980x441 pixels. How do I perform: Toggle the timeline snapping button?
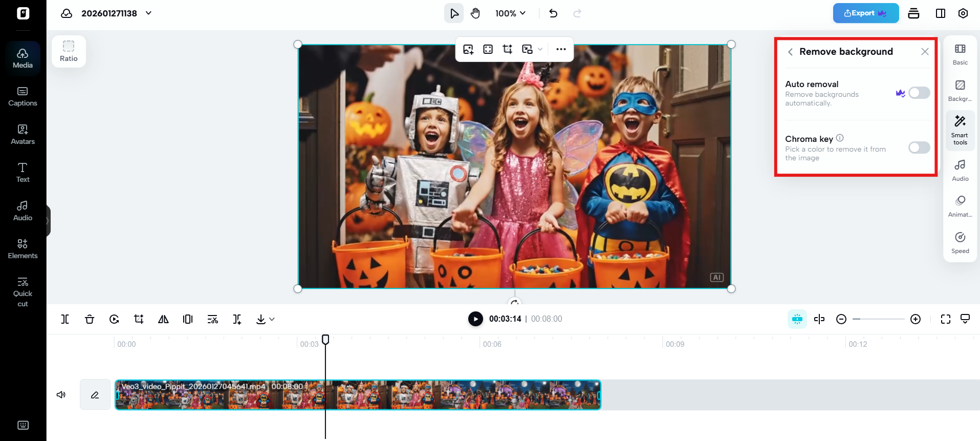797,319
